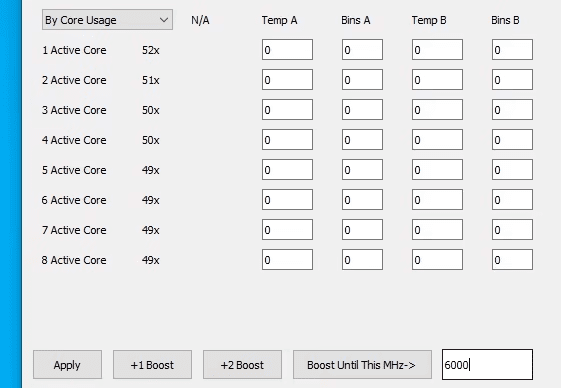Select Bins A field for 5 Active Core
This screenshot has width=561, height=388.
[362, 170]
